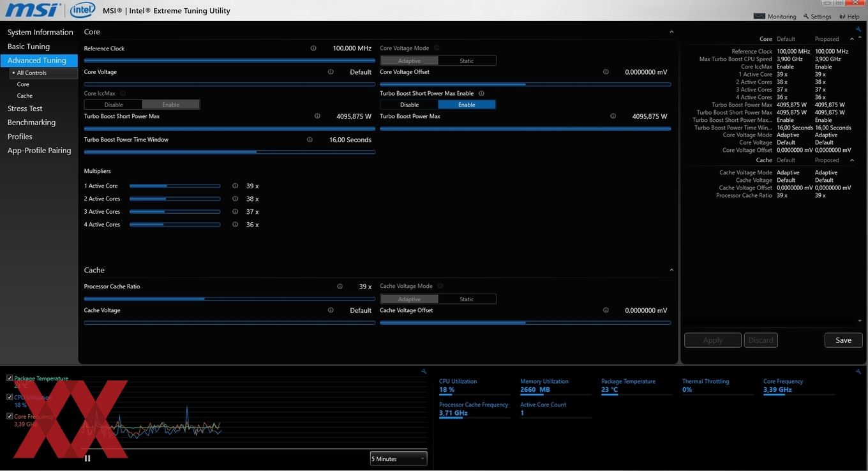Viewport: 868px width, 471px height.
Task: Select Cache sub-item in sidebar
Action: (25, 96)
